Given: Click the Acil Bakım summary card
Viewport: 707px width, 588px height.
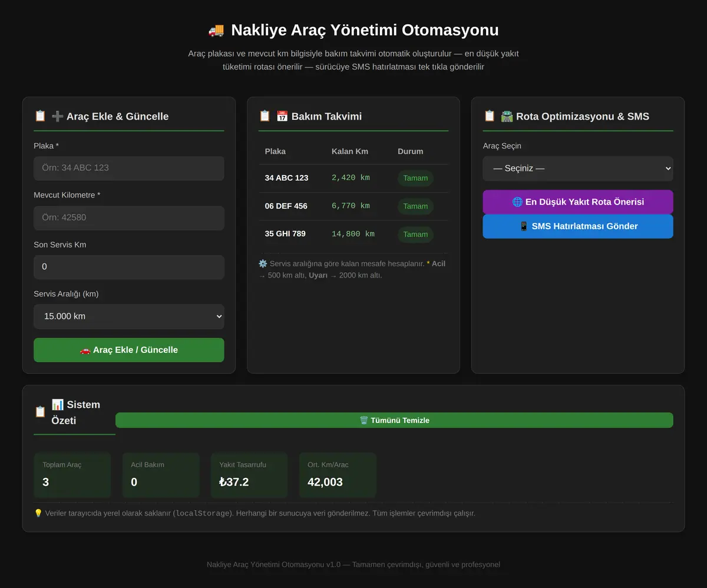Looking at the screenshot, I should pyautogui.click(x=161, y=475).
